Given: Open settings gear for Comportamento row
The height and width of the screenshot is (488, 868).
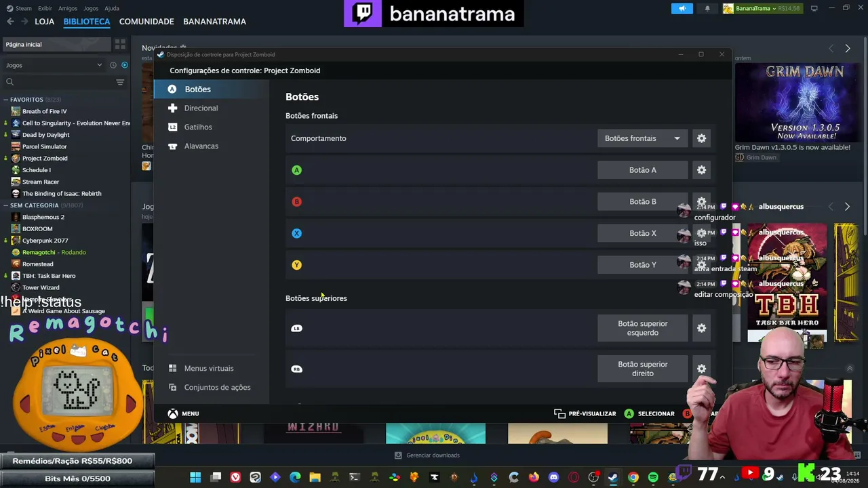Looking at the screenshot, I should (702, 138).
